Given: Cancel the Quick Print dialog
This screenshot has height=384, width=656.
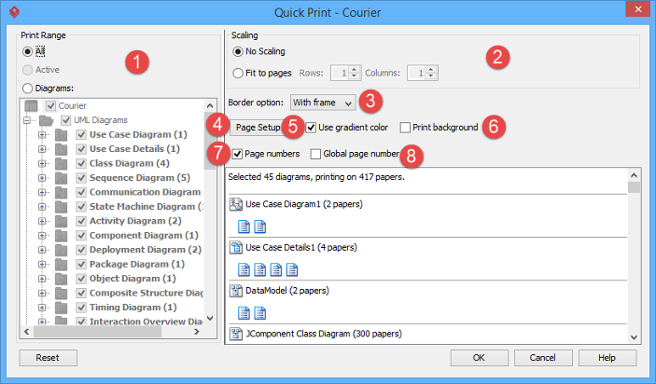Looking at the screenshot, I should [543, 358].
